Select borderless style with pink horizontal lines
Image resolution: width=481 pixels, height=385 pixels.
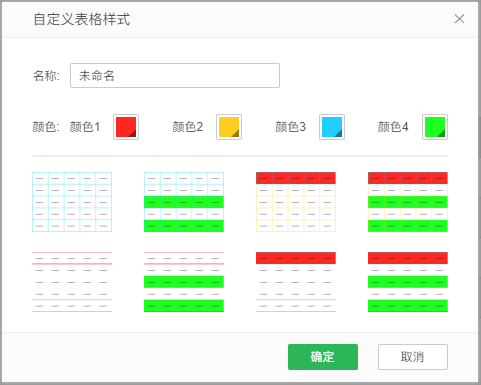coord(72,282)
